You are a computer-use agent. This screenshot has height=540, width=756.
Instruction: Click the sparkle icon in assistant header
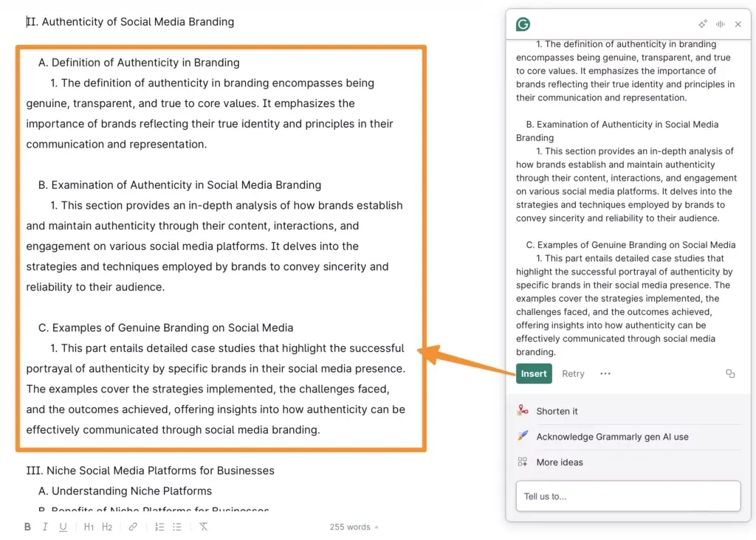pos(703,24)
